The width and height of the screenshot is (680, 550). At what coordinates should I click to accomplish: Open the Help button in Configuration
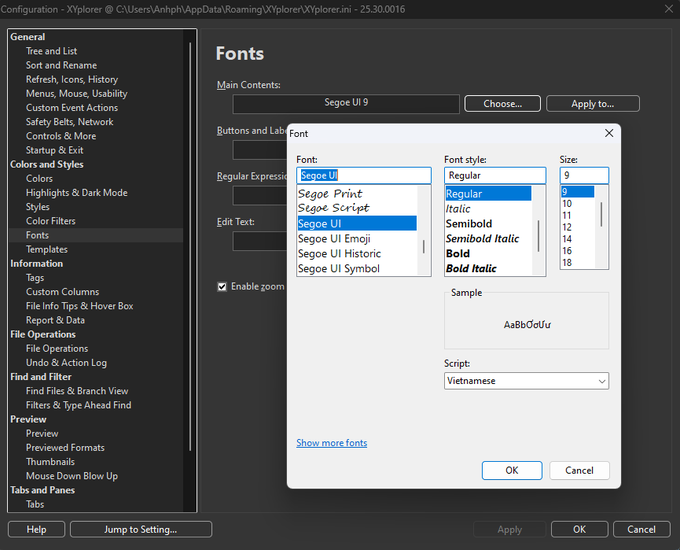click(36, 529)
